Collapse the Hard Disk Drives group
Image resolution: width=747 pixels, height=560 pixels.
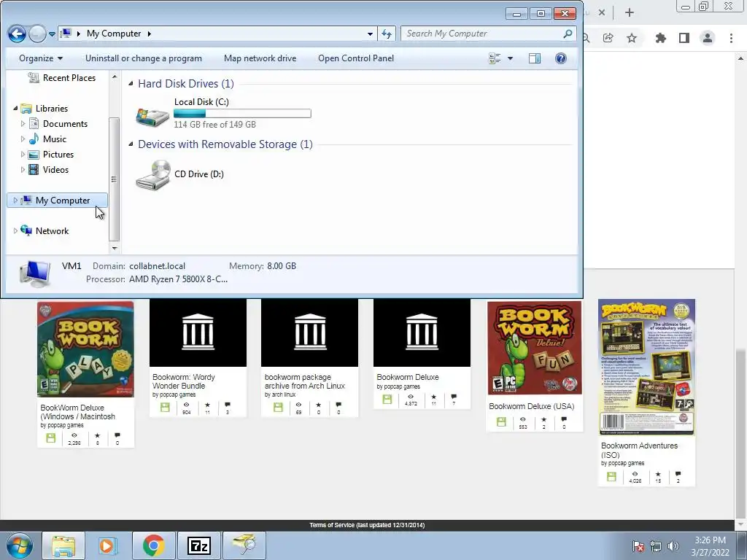click(x=131, y=84)
